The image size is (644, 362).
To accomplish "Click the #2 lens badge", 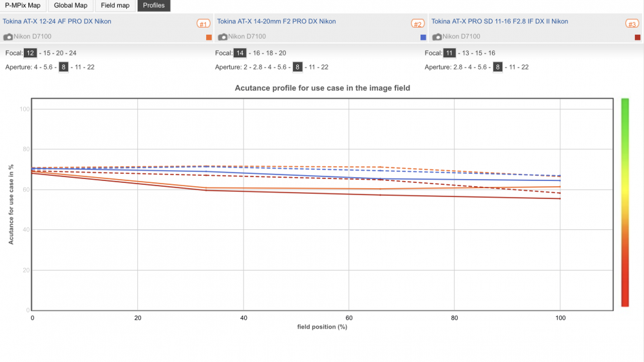I will point(418,24).
